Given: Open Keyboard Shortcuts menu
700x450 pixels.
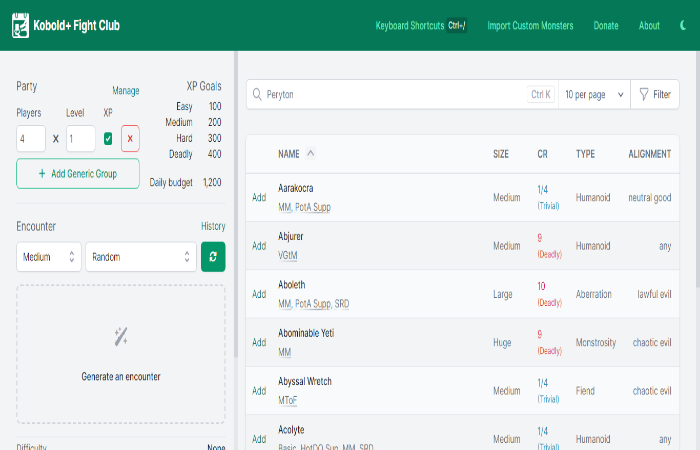Looking at the screenshot, I should pos(421,25).
